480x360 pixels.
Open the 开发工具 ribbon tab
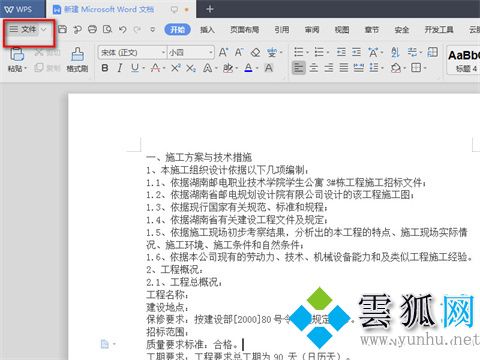click(x=439, y=29)
